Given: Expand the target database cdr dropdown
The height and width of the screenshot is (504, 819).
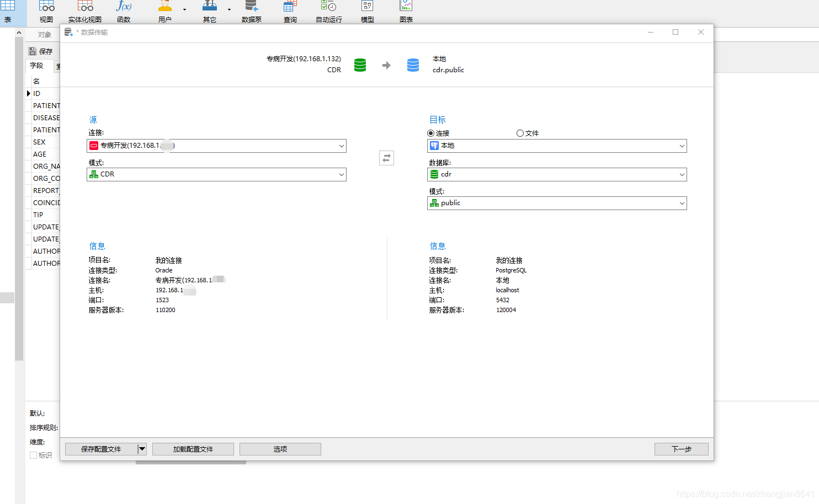Looking at the screenshot, I should (x=682, y=174).
